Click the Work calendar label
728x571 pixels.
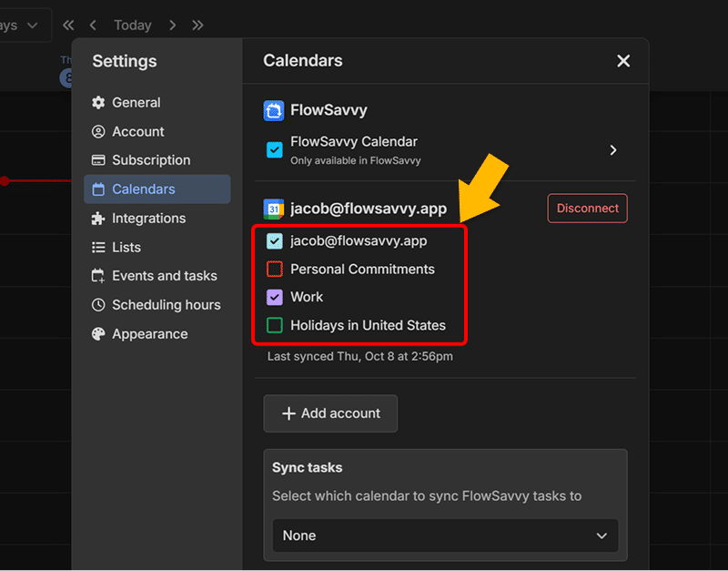(x=307, y=298)
